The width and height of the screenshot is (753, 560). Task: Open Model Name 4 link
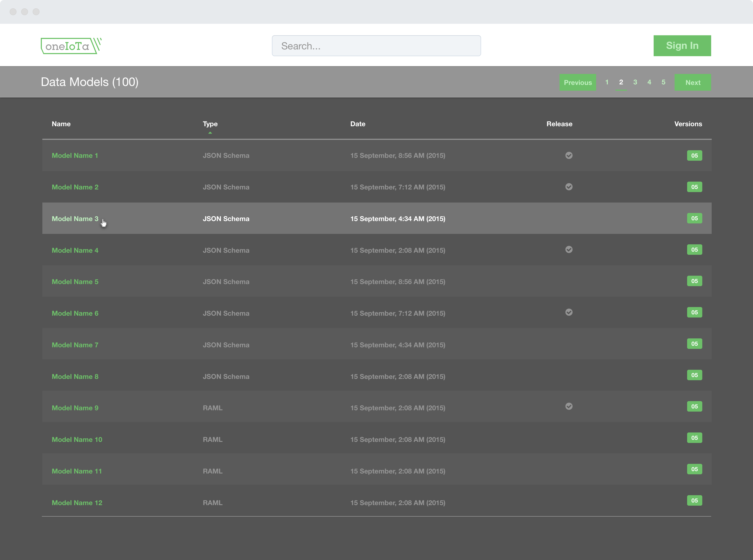(x=75, y=250)
